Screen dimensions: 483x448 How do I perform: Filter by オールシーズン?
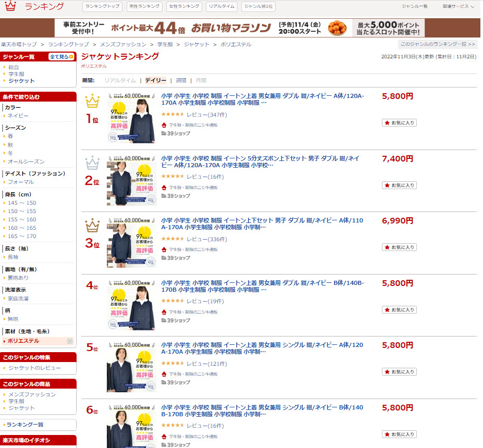(x=26, y=161)
